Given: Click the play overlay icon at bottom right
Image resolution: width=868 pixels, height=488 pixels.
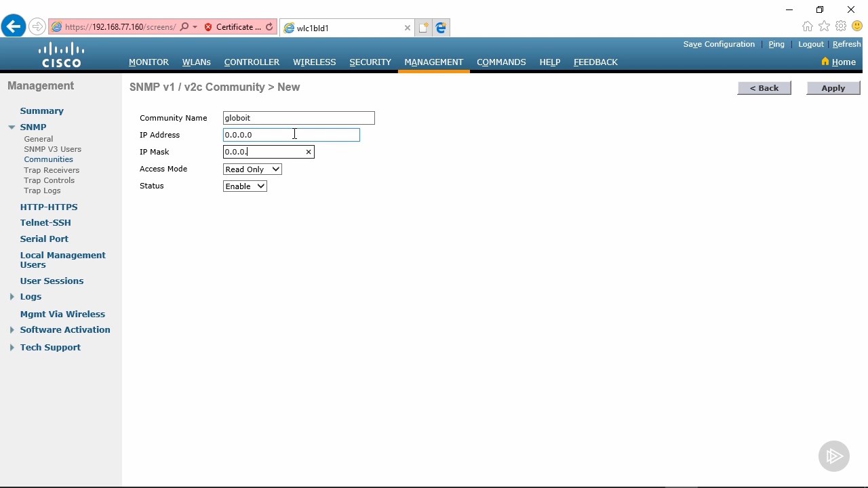Looking at the screenshot, I should (x=834, y=456).
